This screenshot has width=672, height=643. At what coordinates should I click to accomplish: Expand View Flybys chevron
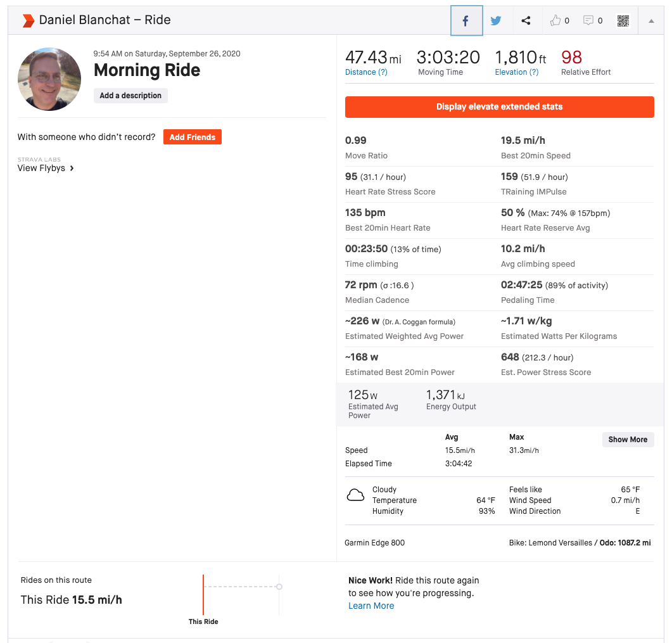click(72, 168)
